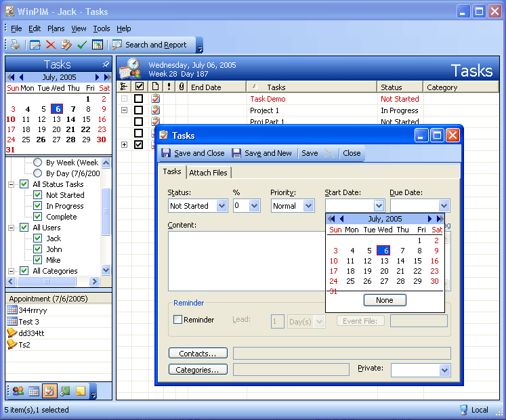Open the Priority dropdown set to Normal
This screenshot has width=506, height=420.
(x=308, y=206)
